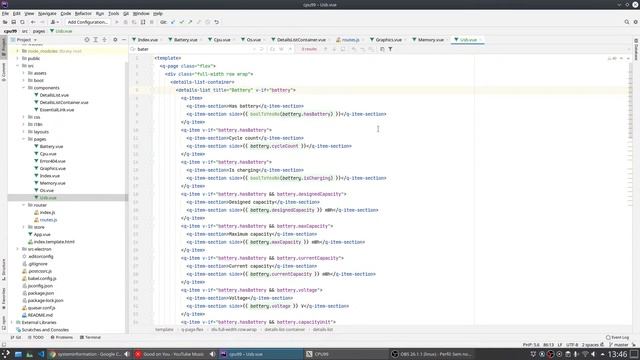Hide the Project tool window
This screenshot has height=360, width=640.
point(124,40)
